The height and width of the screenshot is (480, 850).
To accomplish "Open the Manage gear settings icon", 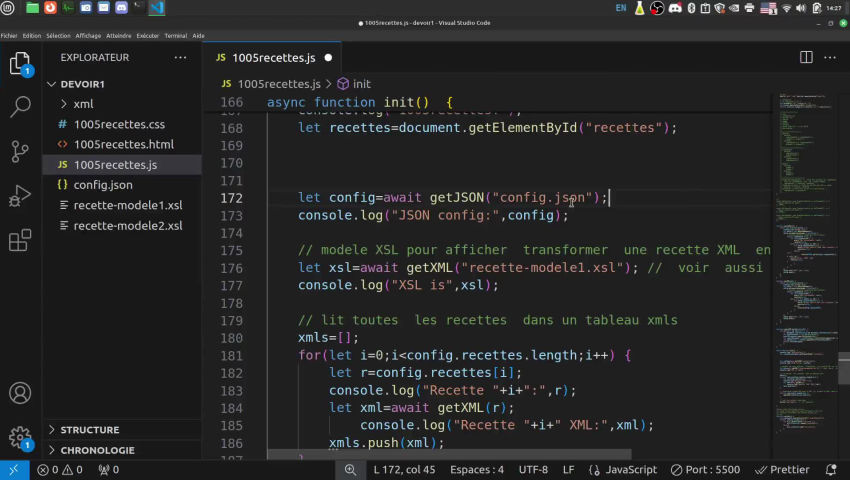I will pos(20,437).
